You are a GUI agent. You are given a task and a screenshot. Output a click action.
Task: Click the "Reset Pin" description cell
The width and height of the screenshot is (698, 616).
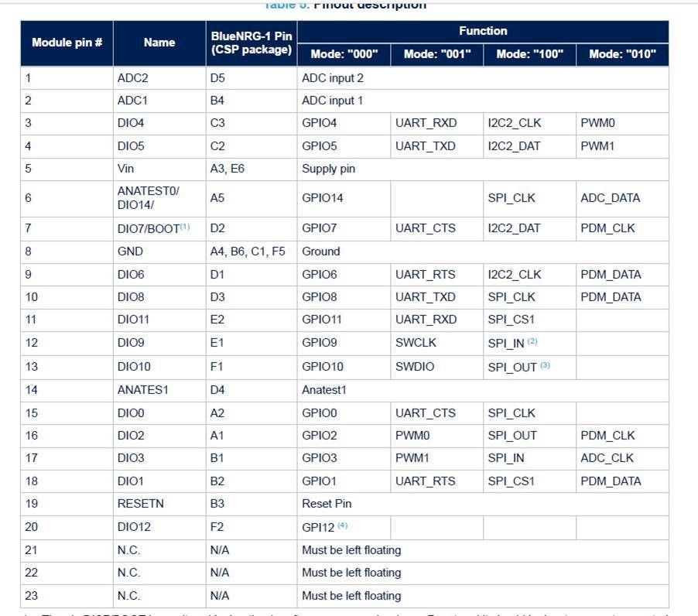point(327,503)
